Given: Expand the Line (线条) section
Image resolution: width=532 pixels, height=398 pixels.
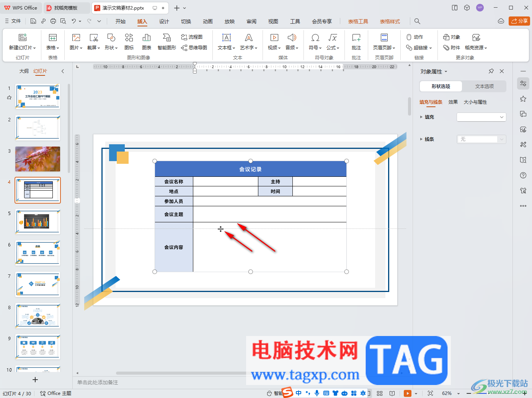Looking at the screenshot, I should click(421, 139).
